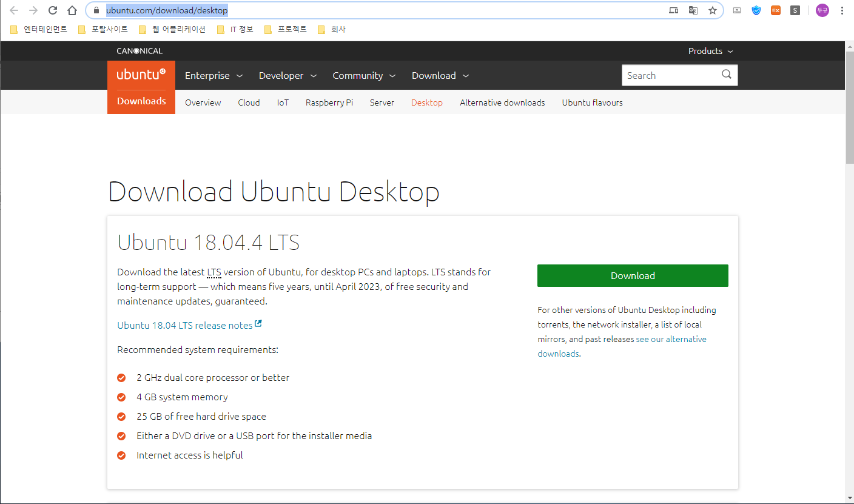Expand the Enterprise menu
This screenshot has width=854, height=504.
(x=213, y=75)
